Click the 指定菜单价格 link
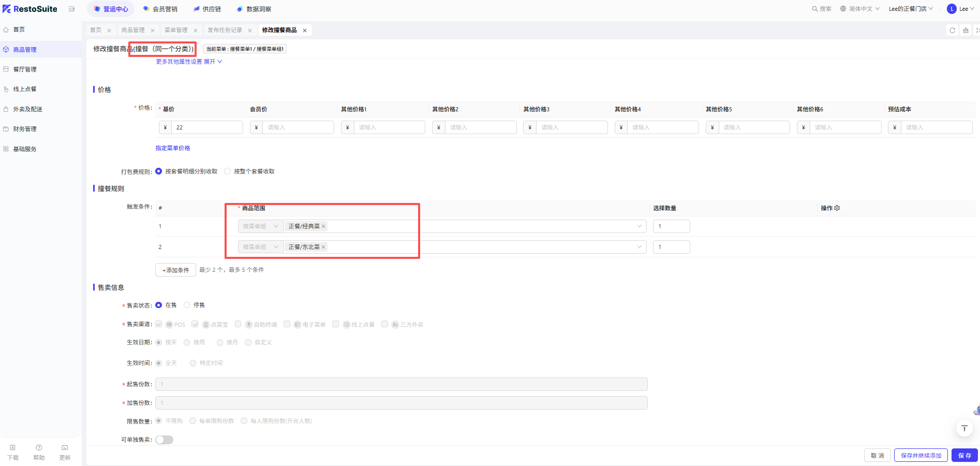 [173, 148]
